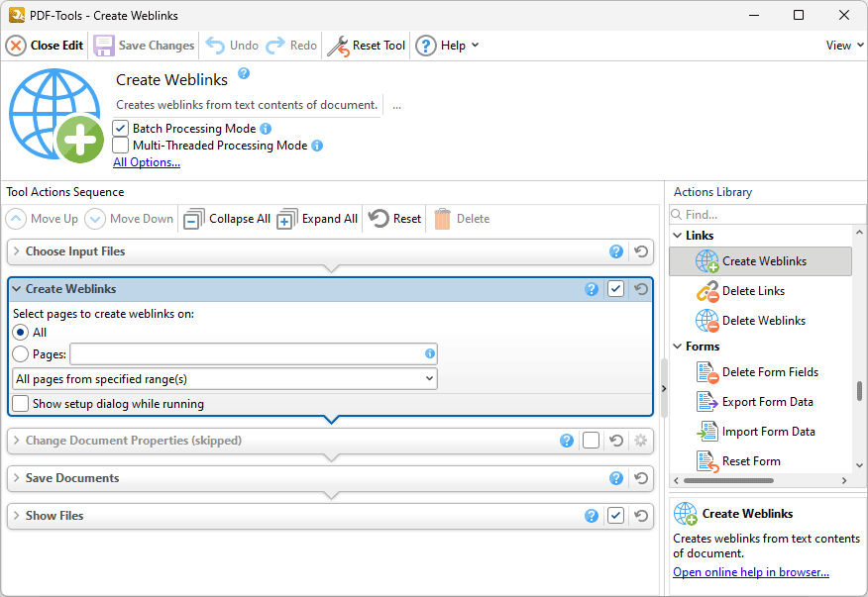
Task: Click the Save Changes toolbar button
Action: tap(144, 46)
